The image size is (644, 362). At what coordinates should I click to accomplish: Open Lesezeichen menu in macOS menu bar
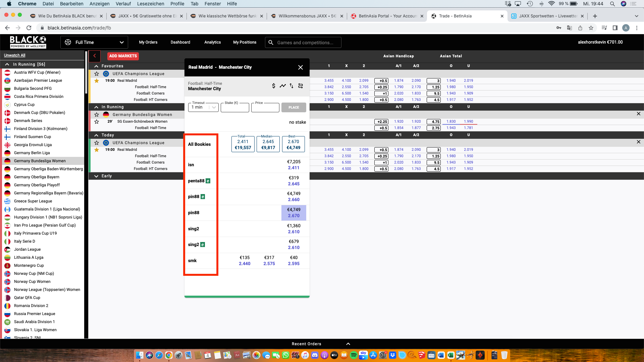coord(151,4)
